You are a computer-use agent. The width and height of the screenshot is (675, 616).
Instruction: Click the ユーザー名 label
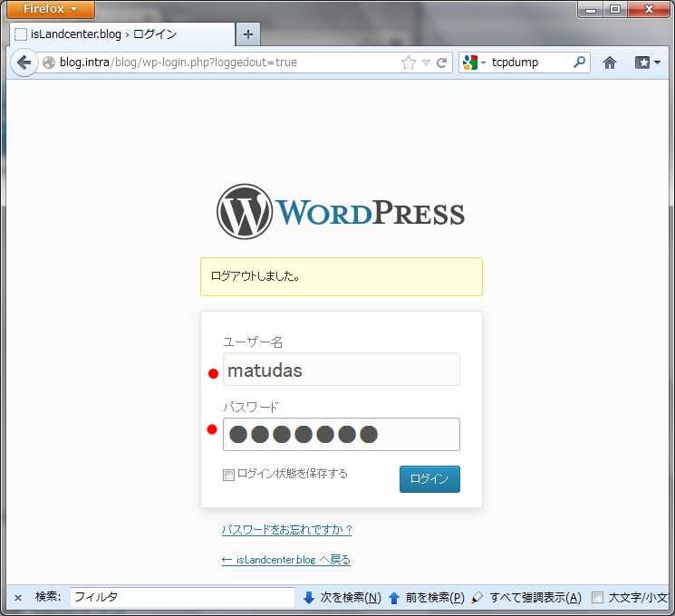[x=253, y=342]
